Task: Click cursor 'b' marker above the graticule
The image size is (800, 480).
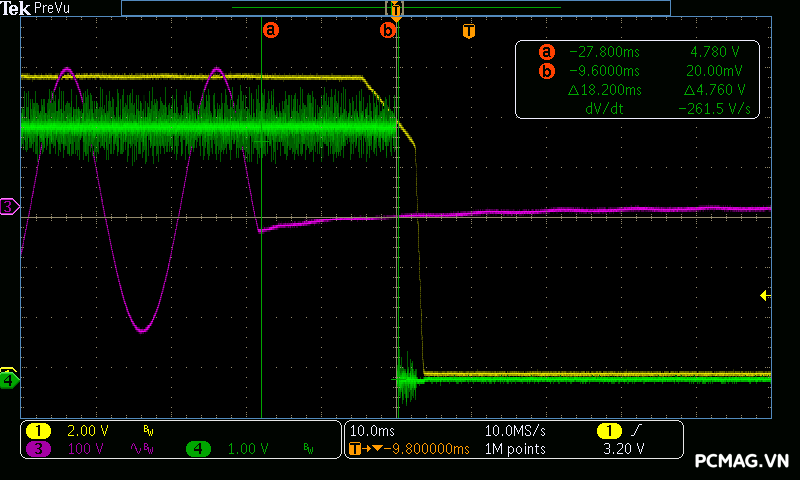Action: click(387, 30)
